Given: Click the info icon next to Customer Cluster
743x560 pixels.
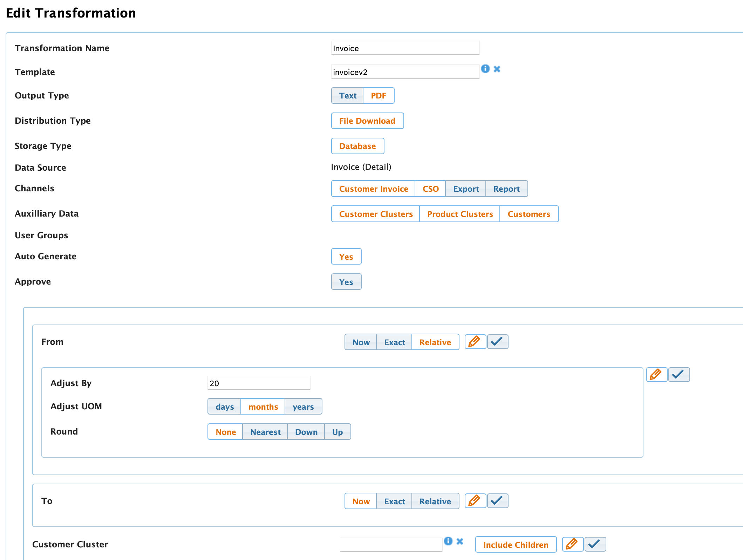Looking at the screenshot, I should 448,541.
